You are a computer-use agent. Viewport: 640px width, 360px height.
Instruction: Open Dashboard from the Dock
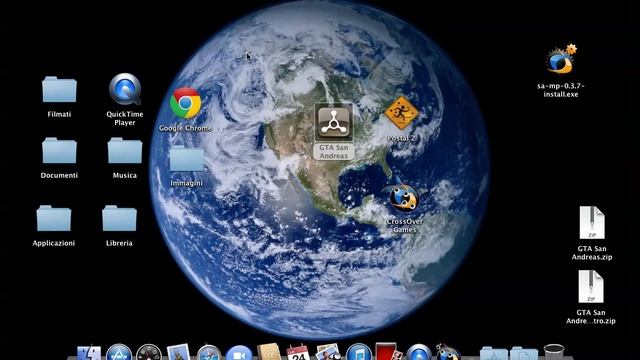click(149, 353)
